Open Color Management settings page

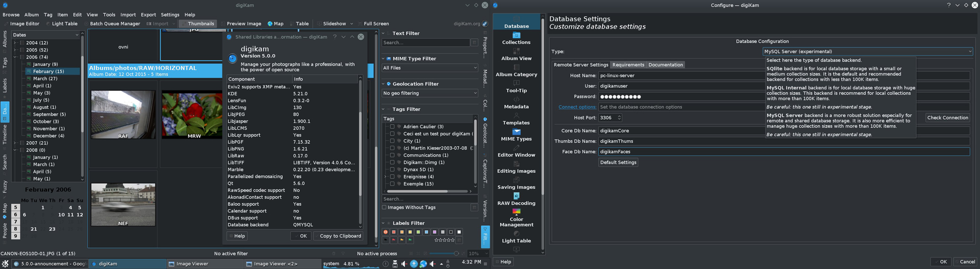(x=516, y=218)
